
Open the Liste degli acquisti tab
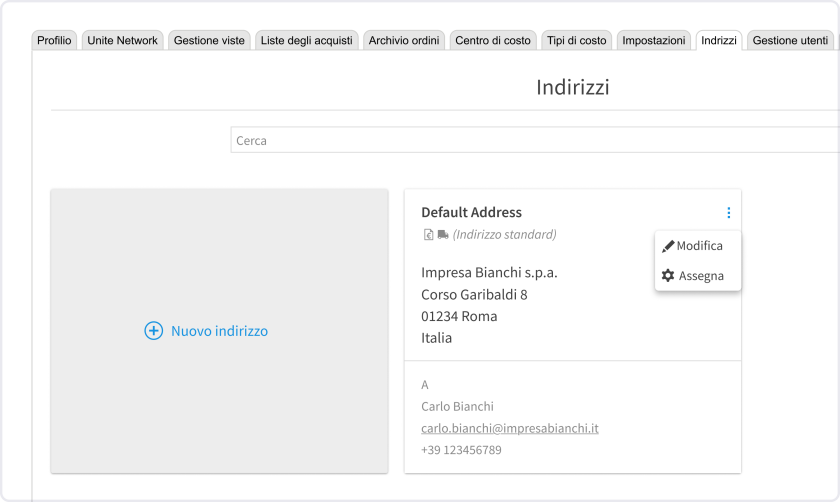305,41
